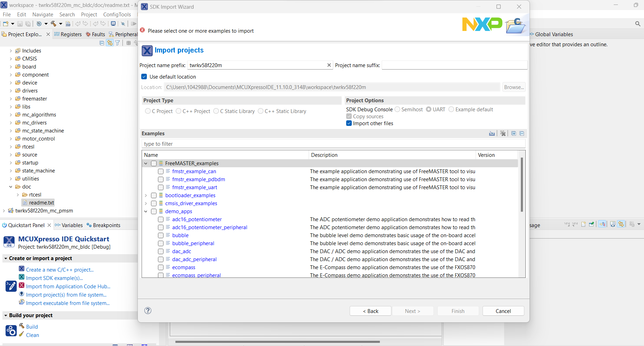Clear example selections with the X icon
This screenshot has width=644, height=346.
click(x=503, y=133)
